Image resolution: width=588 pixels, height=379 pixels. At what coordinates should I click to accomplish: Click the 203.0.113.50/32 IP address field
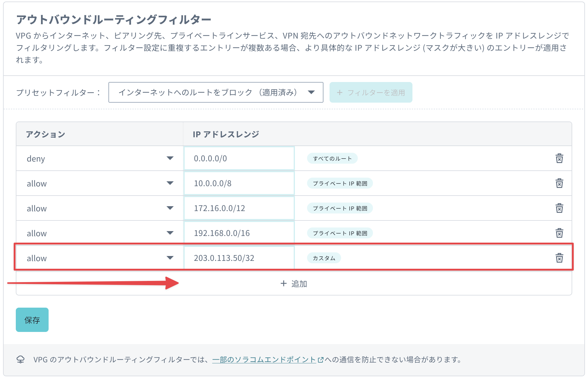coord(239,258)
